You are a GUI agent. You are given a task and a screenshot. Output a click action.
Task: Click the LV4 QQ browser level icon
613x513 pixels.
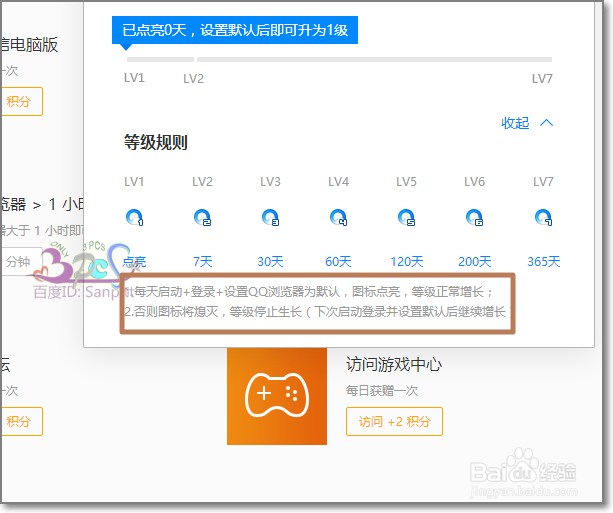tap(339, 217)
